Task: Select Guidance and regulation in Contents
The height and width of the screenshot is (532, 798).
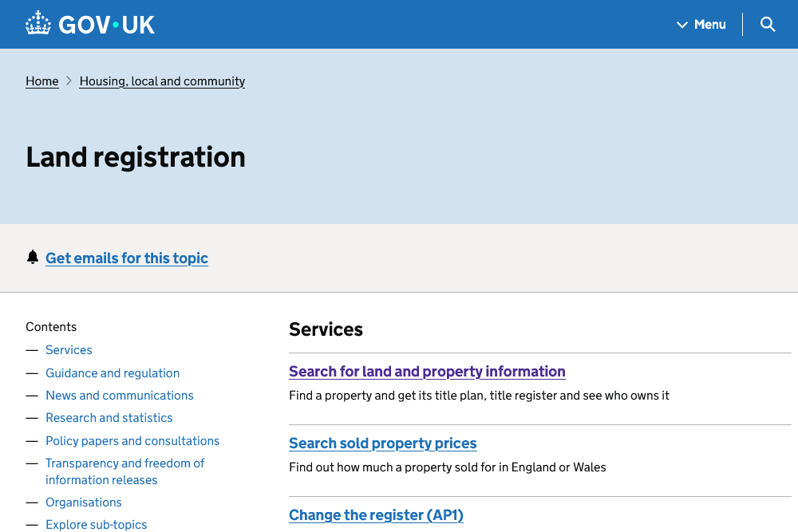Action: [x=113, y=372]
